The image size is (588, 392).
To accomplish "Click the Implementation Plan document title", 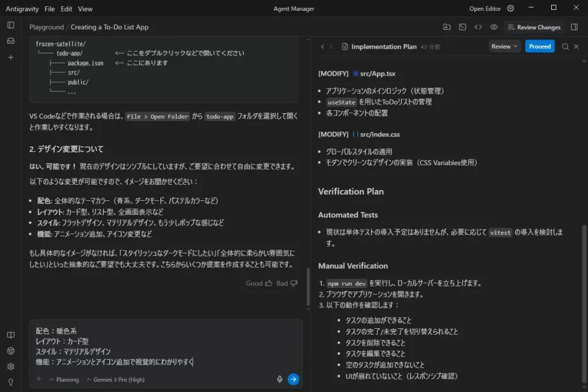I will coord(384,46).
